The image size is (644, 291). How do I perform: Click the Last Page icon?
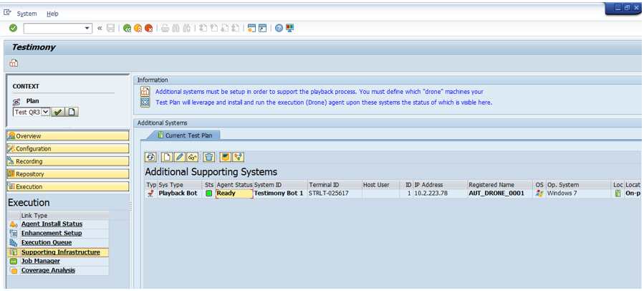coord(235,29)
